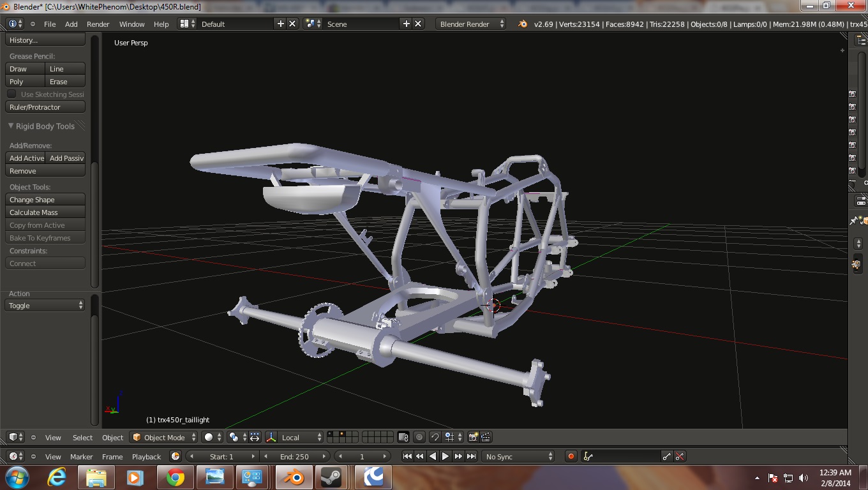The height and width of the screenshot is (490, 868).
Task: Open the Add menu
Action: (x=71, y=24)
